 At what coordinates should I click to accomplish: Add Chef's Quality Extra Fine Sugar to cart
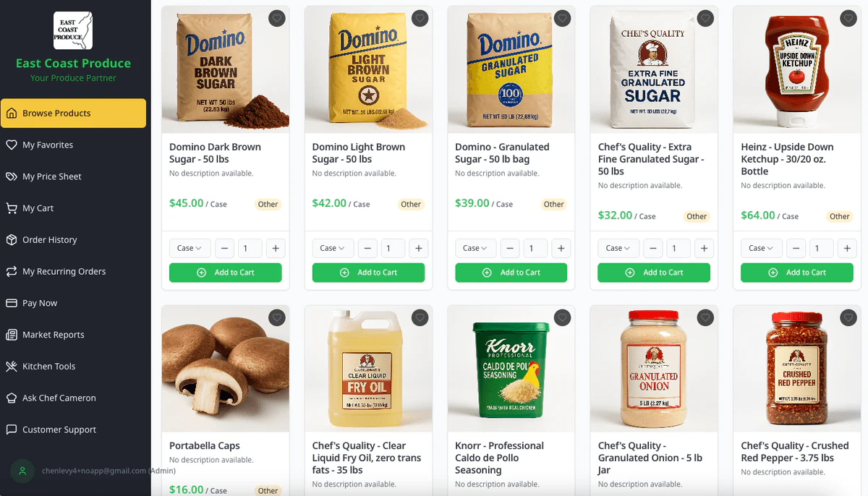654,273
